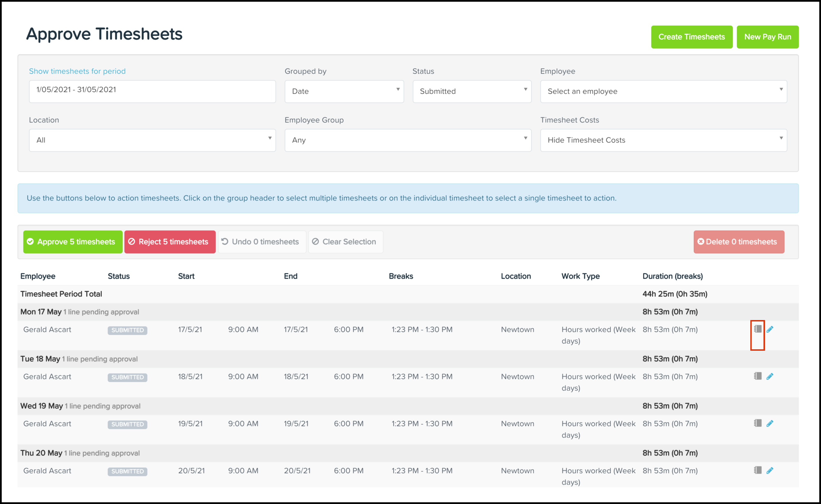Open the Employee Group dropdown
Image resolution: width=821 pixels, height=504 pixels.
(408, 140)
